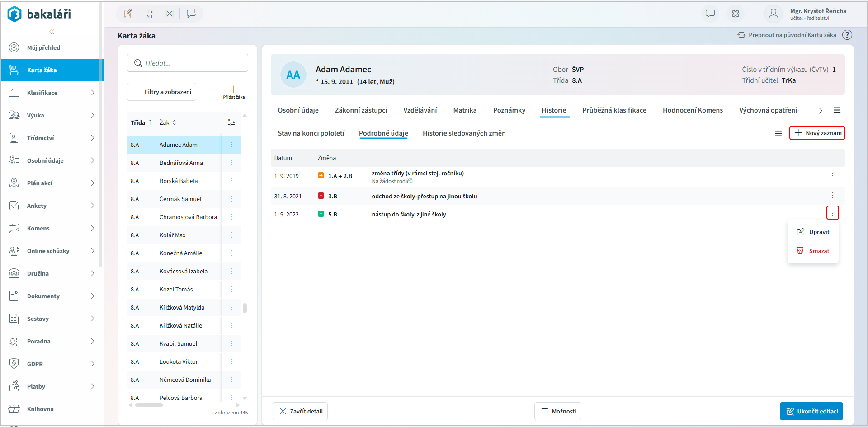Screen dimensions: 868x427
Task: Expand the Komens sidebar section
Action: coord(92,228)
